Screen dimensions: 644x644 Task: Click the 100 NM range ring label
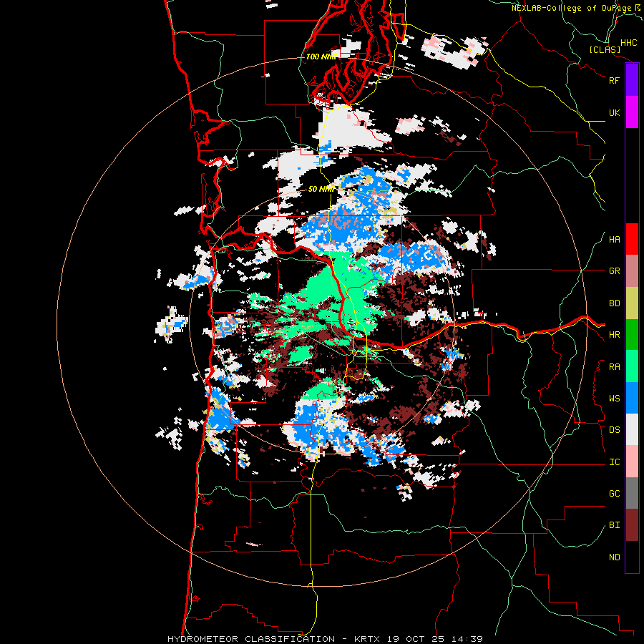[x=321, y=57]
